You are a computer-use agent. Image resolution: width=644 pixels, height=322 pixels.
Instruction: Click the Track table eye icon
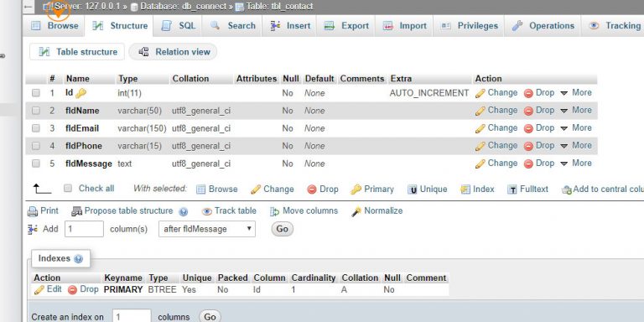click(x=207, y=211)
